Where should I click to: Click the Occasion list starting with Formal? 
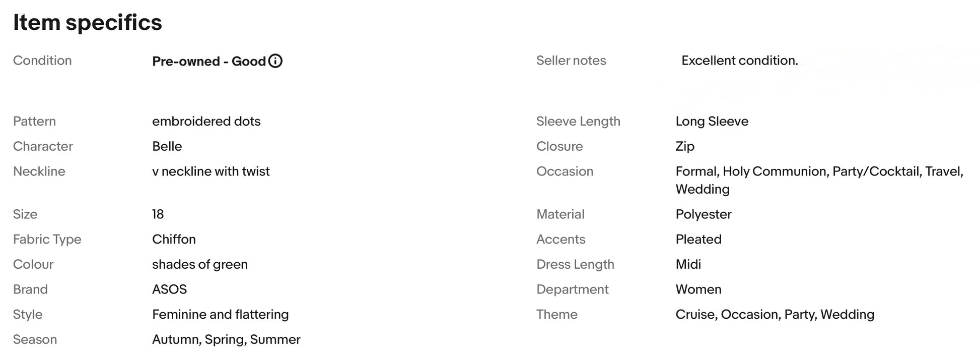click(820, 180)
